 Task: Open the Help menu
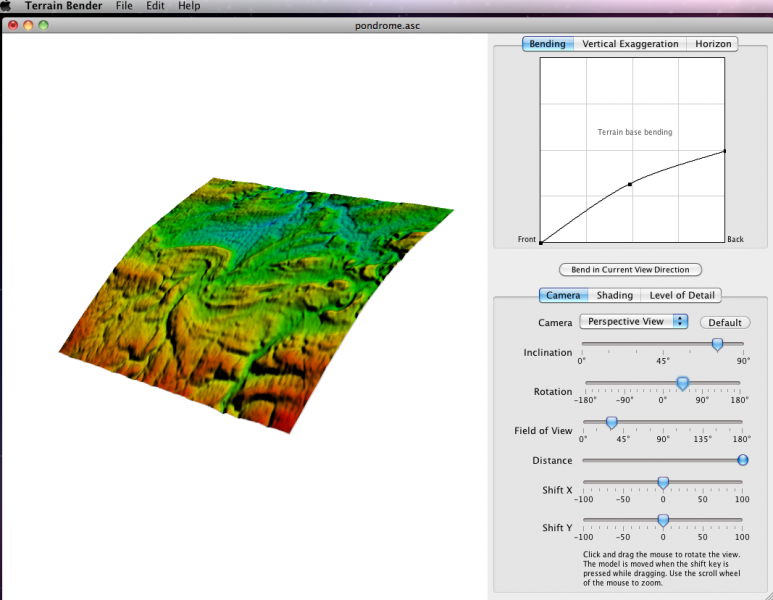pos(189,6)
